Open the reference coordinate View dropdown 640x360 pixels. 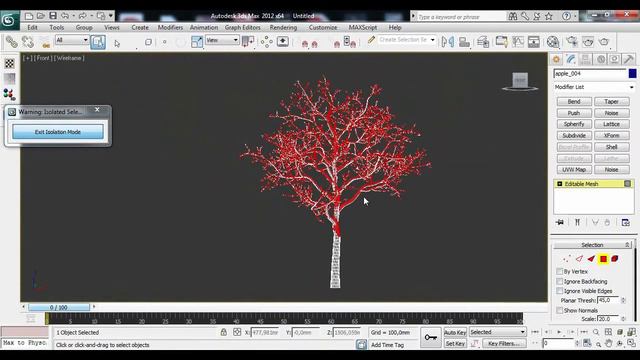pyautogui.click(x=222, y=40)
